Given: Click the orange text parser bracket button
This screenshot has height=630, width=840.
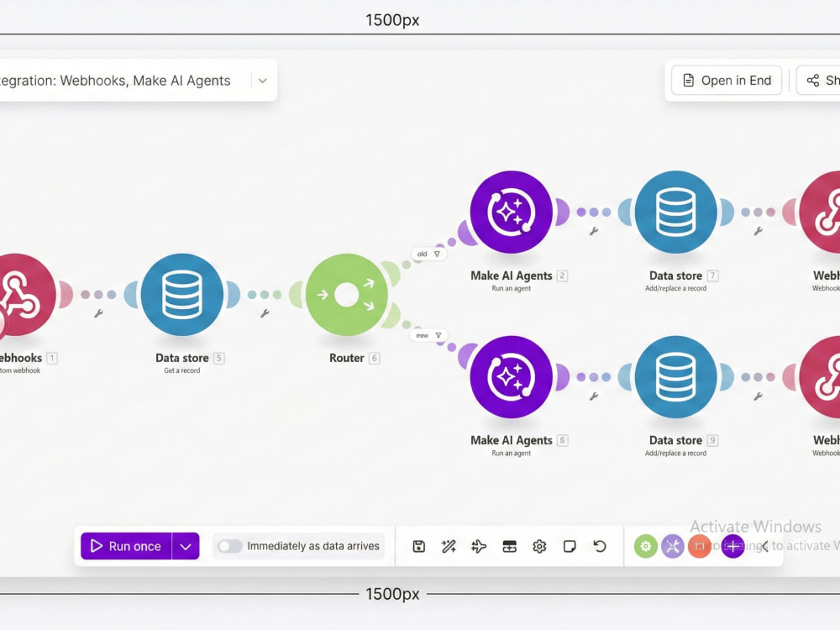Looking at the screenshot, I should pyautogui.click(x=700, y=546).
